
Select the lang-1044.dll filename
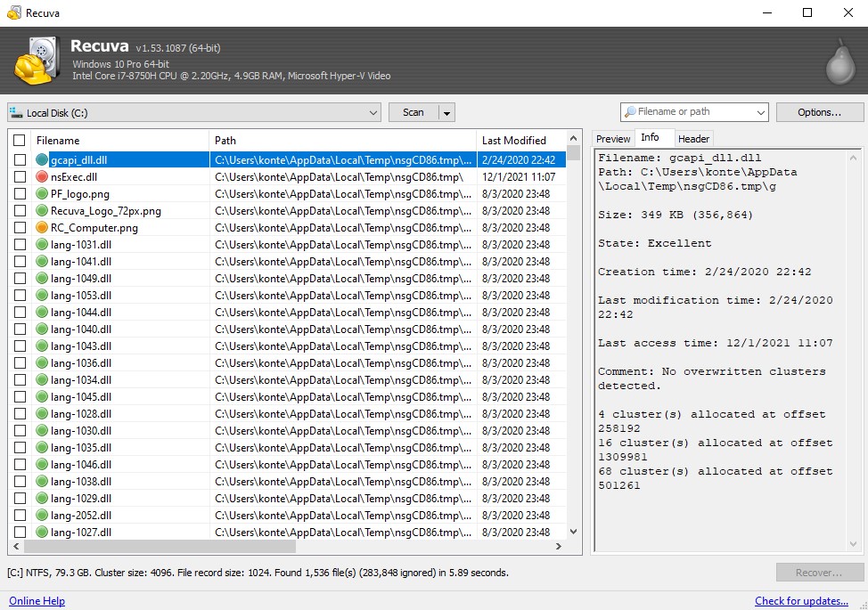[x=81, y=313]
